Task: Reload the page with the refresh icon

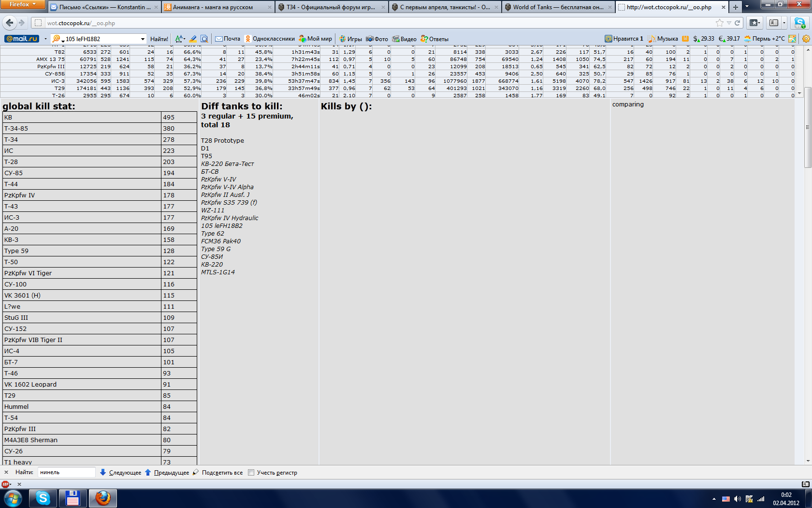Action: [738, 23]
